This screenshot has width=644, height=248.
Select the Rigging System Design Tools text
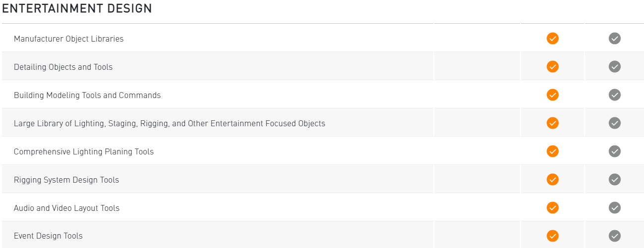tap(66, 180)
